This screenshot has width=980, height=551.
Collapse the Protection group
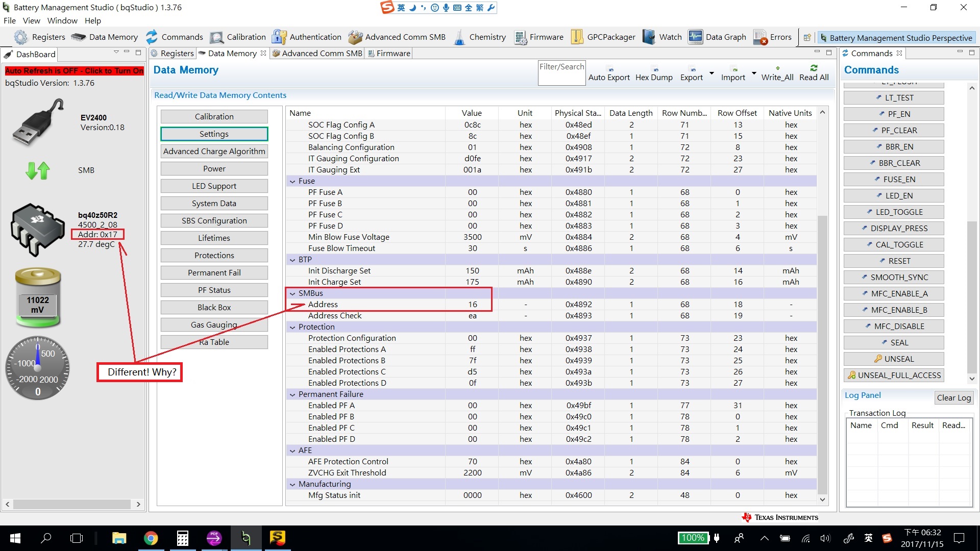(292, 327)
